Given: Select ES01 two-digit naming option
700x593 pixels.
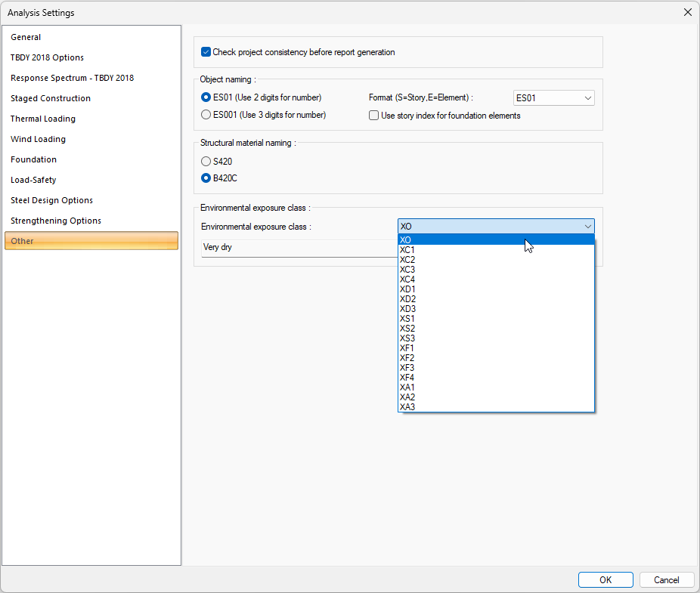Looking at the screenshot, I should [x=206, y=97].
